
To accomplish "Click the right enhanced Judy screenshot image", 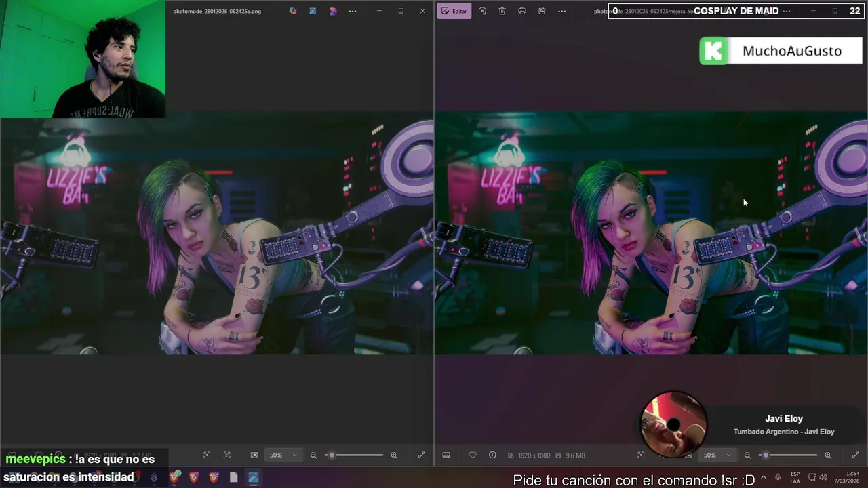I will [651, 233].
